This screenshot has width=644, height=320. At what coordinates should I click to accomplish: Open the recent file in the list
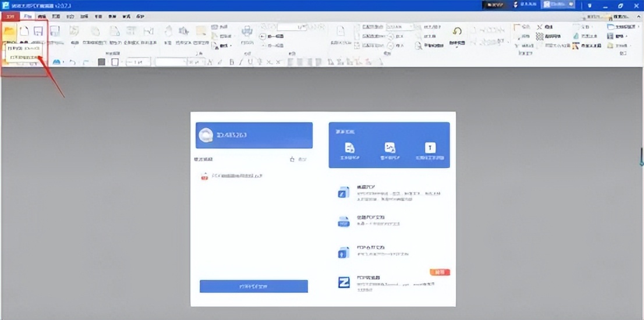[x=233, y=175]
